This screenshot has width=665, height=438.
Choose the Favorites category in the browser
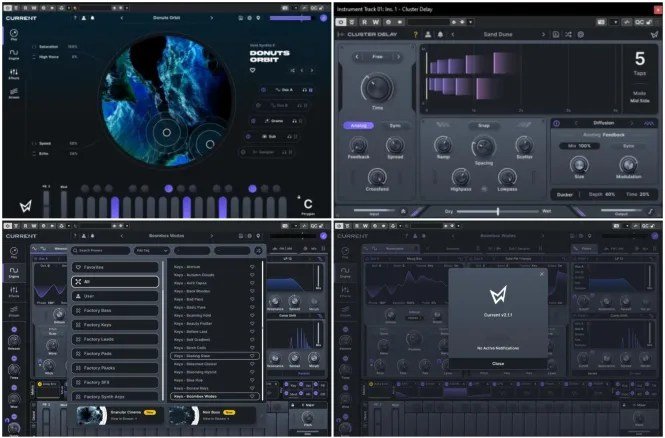tap(115, 268)
